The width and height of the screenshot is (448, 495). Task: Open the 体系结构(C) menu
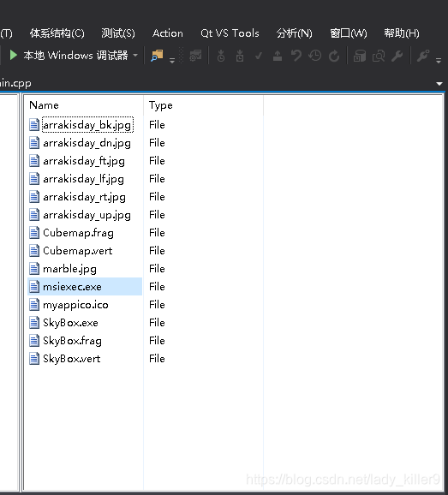coord(57,33)
